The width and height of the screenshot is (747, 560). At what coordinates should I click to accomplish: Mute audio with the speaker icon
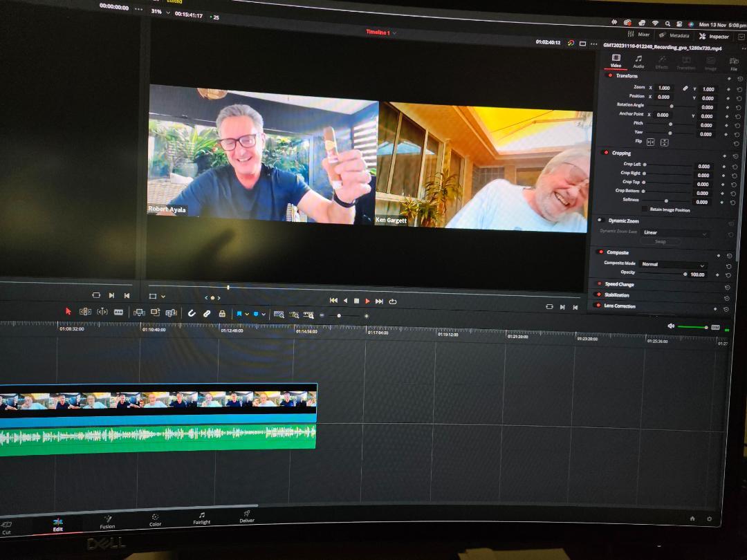(x=671, y=326)
